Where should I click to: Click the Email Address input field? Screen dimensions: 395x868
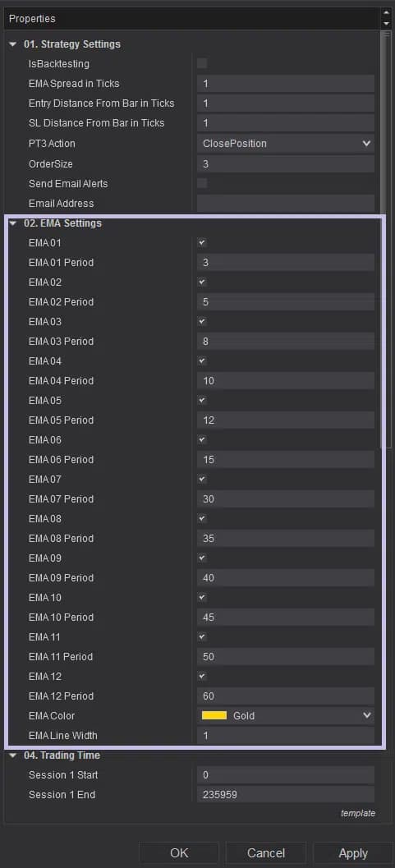point(286,203)
